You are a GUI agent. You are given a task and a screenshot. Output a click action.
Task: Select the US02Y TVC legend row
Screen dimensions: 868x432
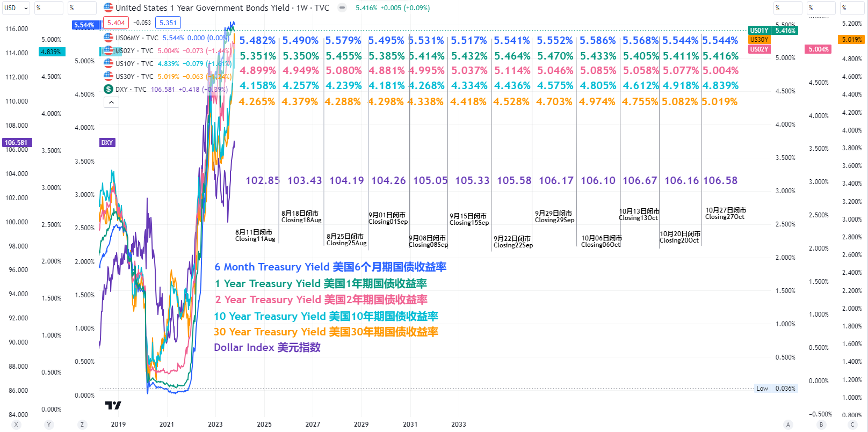tap(167, 50)
